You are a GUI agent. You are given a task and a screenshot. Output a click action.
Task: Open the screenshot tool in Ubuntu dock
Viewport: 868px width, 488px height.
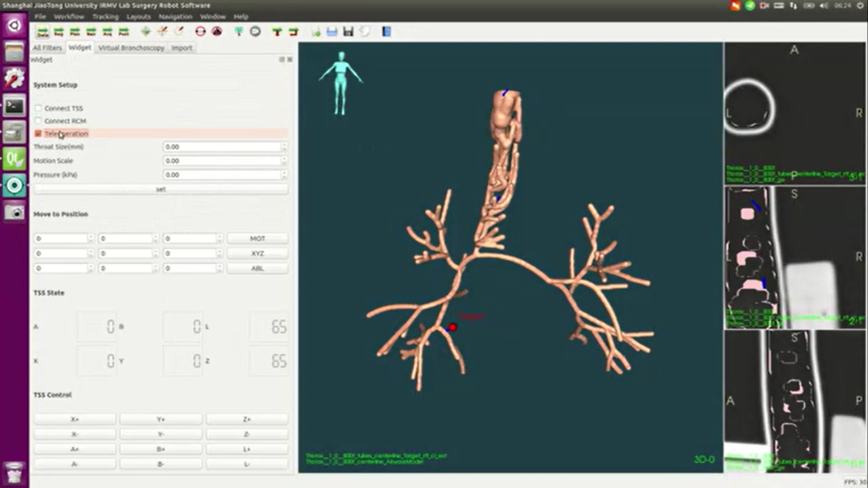coord(14,212)
